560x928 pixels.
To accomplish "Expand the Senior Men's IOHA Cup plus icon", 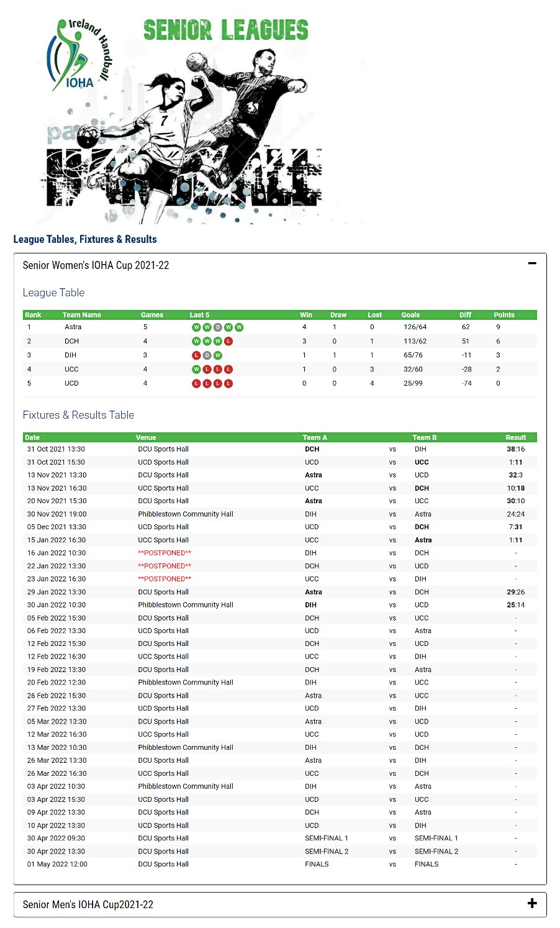I will (532, 903).
